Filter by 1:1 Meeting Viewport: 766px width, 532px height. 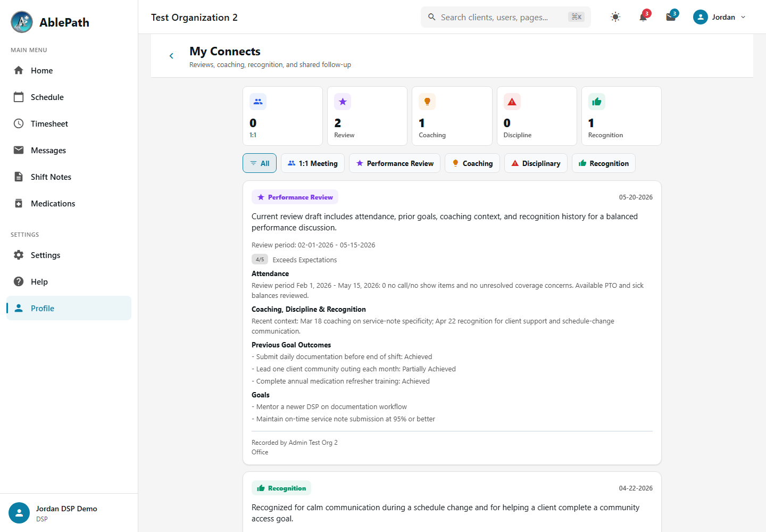point(313,163)
